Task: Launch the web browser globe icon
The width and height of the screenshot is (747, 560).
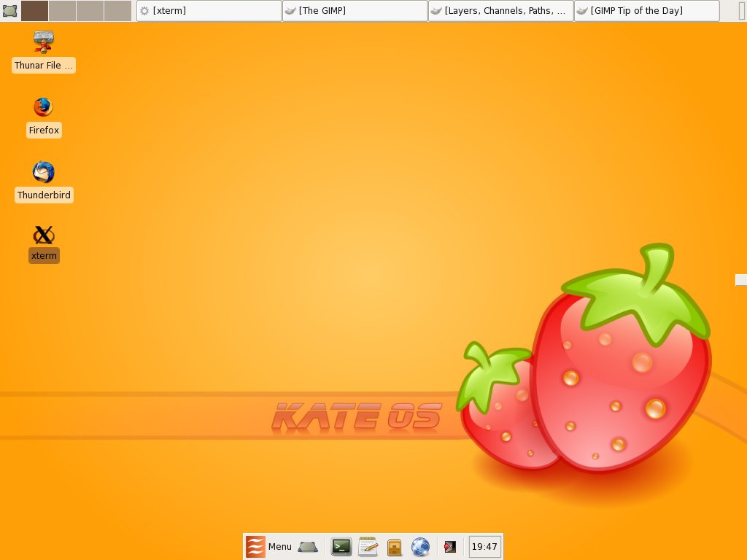Action: click(x=420, y=547)
